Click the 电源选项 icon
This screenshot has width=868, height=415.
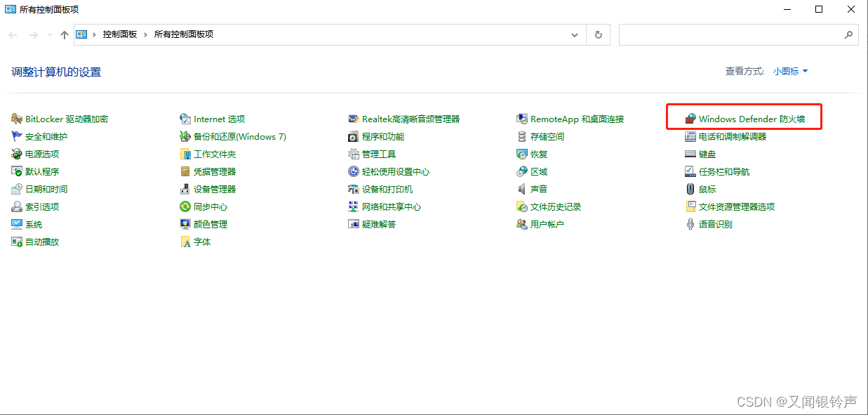pos(17,154)
